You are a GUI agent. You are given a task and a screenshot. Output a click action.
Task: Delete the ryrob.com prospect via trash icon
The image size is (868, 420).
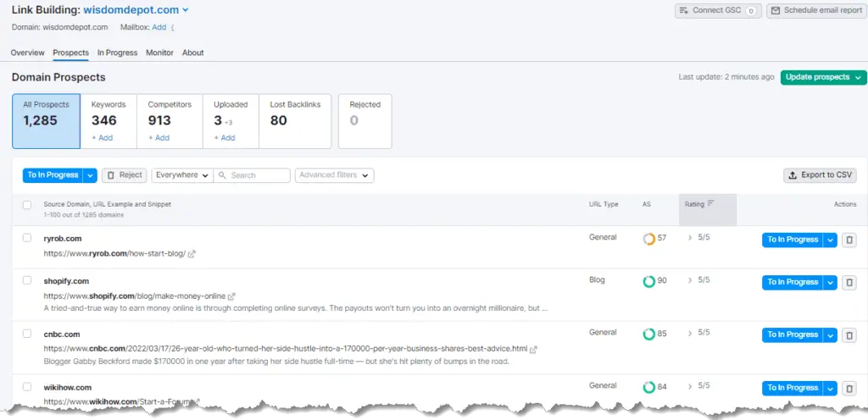click(x=849, y=240)
